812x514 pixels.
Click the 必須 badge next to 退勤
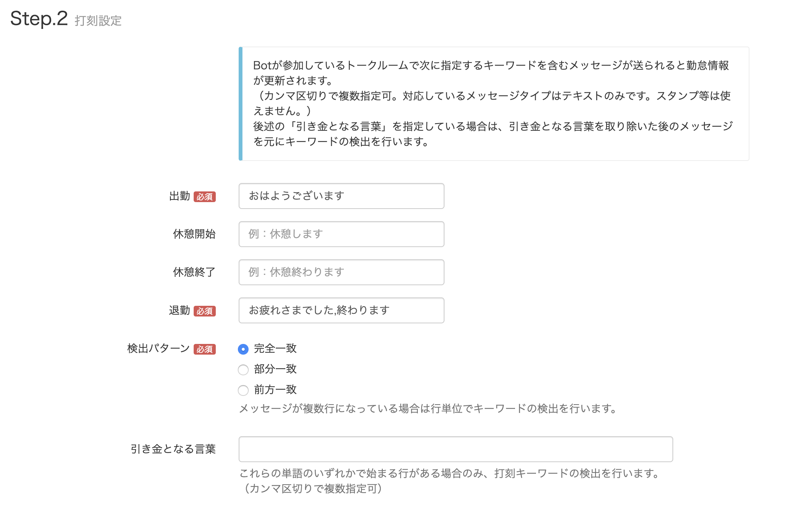(x=205, y=311)
